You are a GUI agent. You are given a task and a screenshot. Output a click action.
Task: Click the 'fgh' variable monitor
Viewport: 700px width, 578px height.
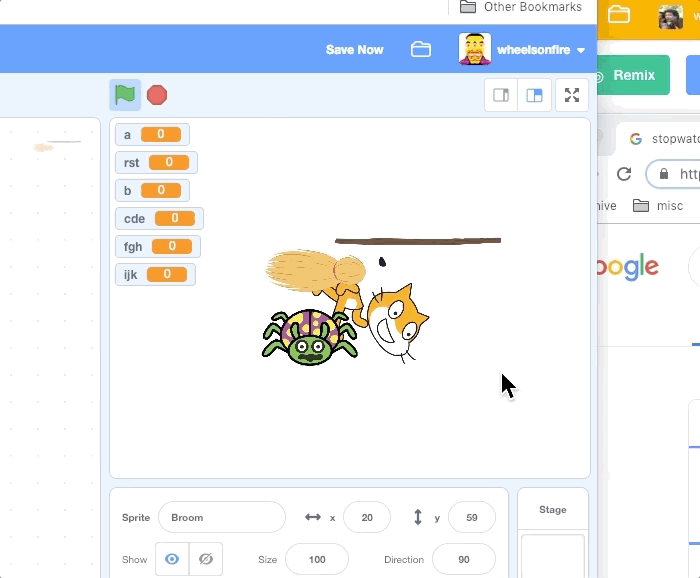[x=158, y=246]
